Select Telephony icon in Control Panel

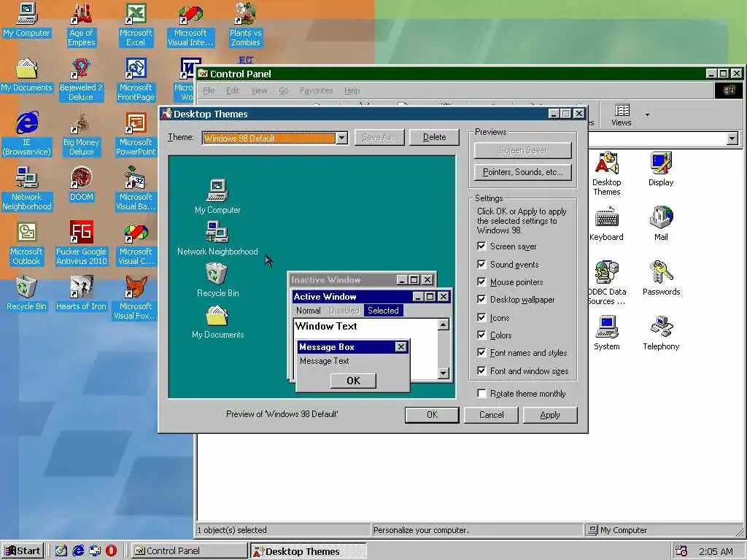point(661,334)
